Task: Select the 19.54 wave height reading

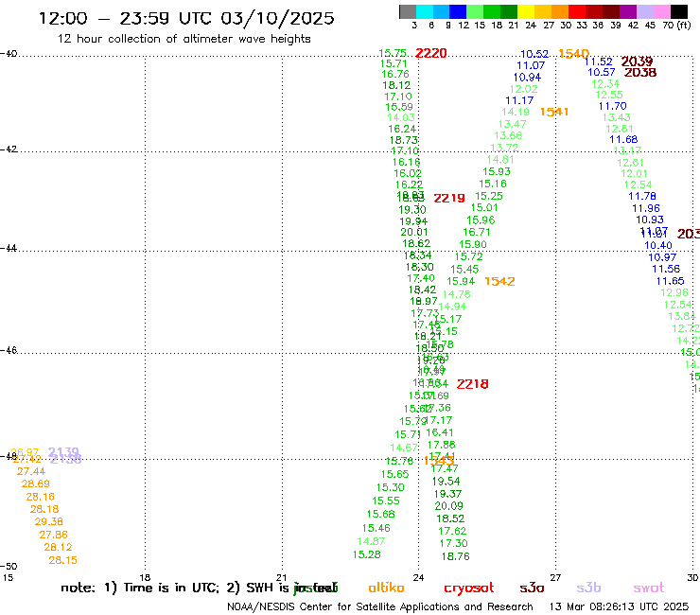Action: pos(446,482)
